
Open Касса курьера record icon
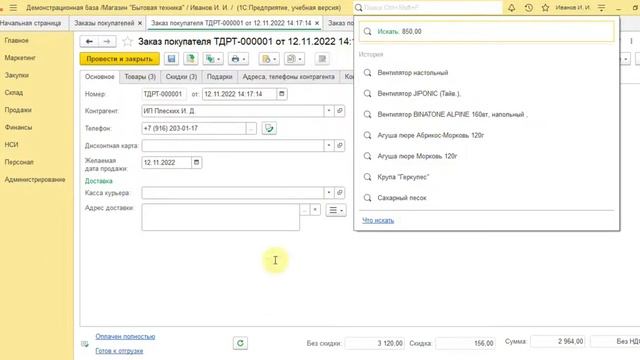[340, 193]
